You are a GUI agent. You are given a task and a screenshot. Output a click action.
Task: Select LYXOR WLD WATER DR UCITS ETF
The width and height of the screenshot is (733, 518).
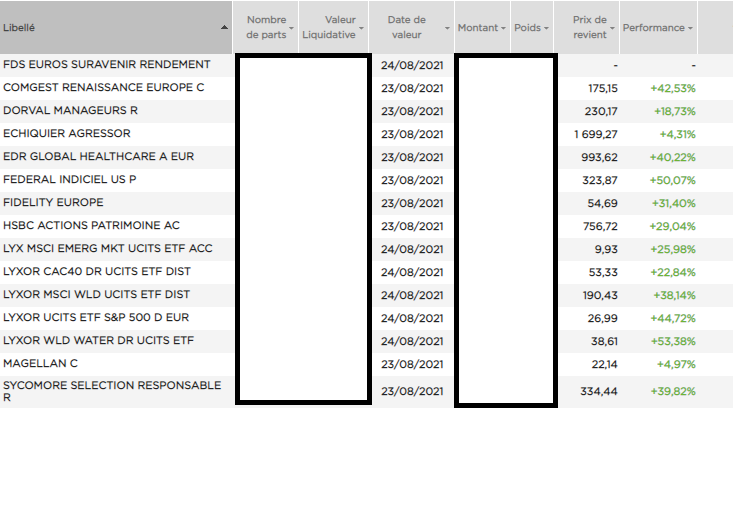pos(98,340)
